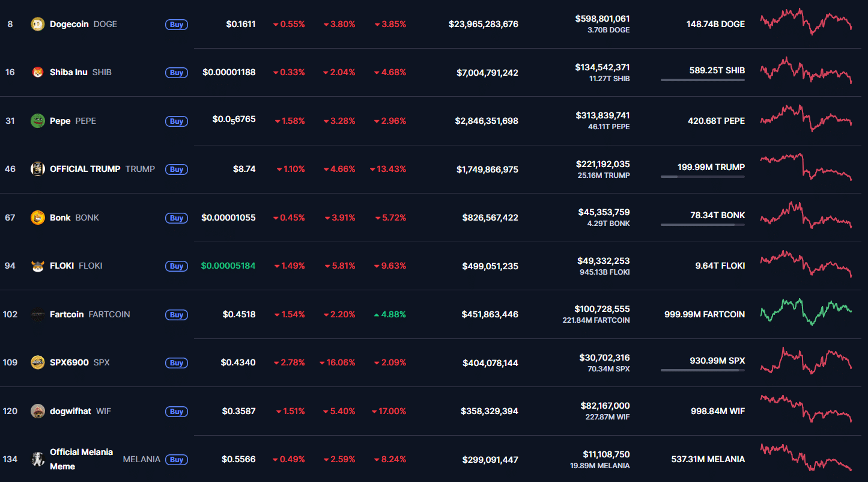Click the Dogecoin coin logo

click(x=38, y=24)
